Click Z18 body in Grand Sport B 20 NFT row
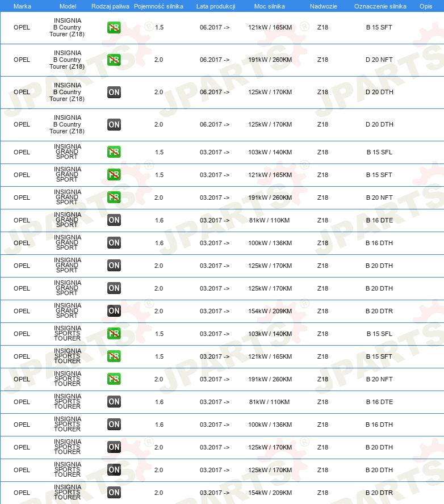The height and width of the screenshot is (504, 444). 322,198
